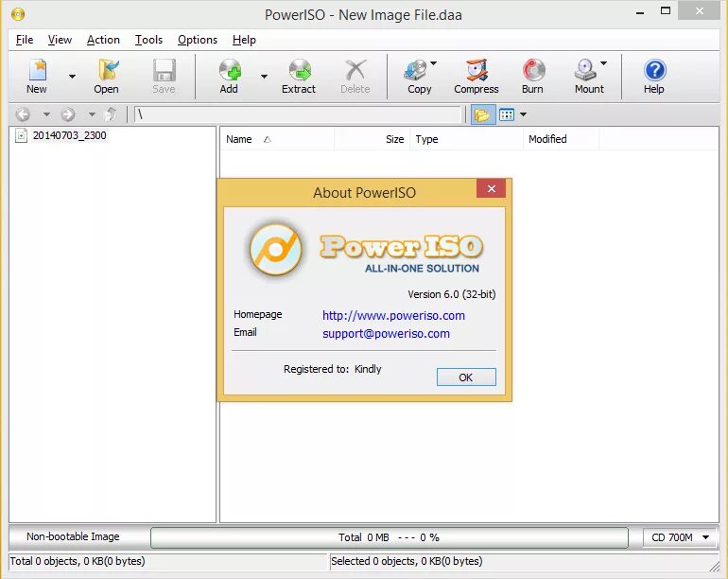Click 'Selected 0 objects, 0 KB(0 bytes)' status

pos(407,561)
